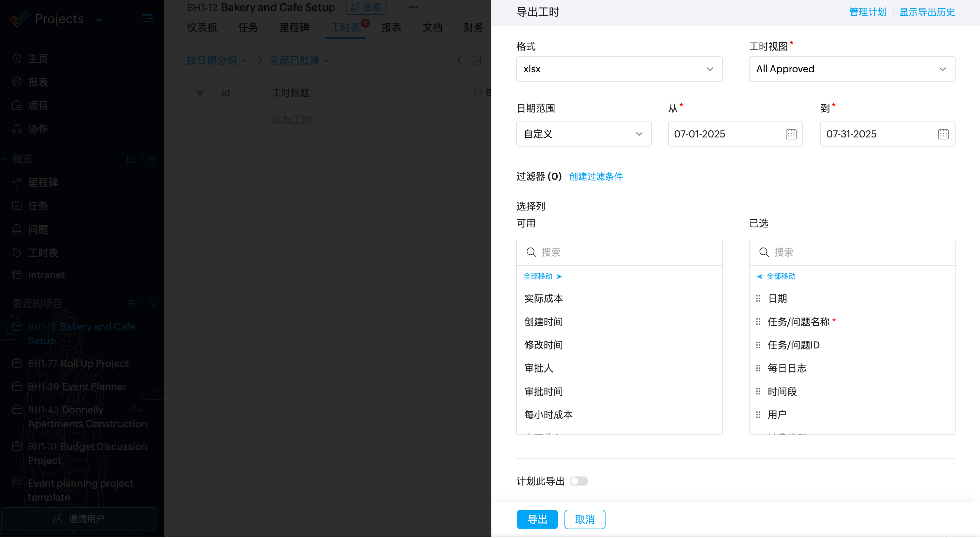
Task: Click the drag handle beside 用户 column
Action: [758, 415]
